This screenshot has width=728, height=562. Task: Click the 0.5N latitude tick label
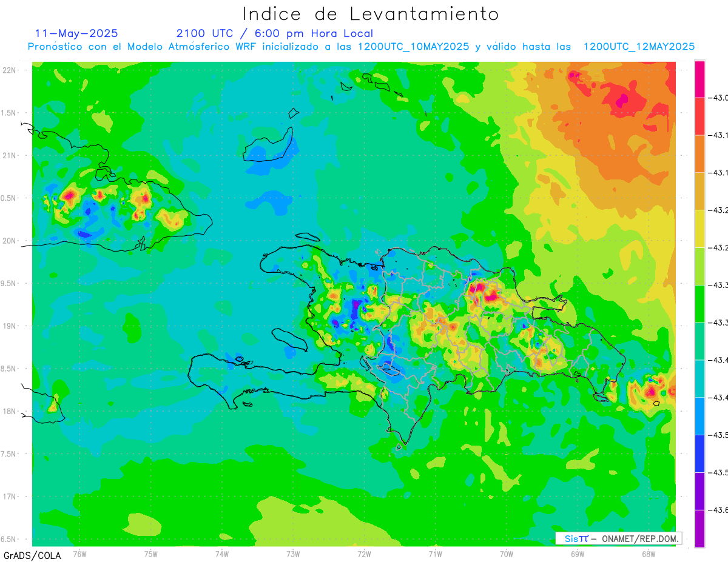(x=9, y=198)
